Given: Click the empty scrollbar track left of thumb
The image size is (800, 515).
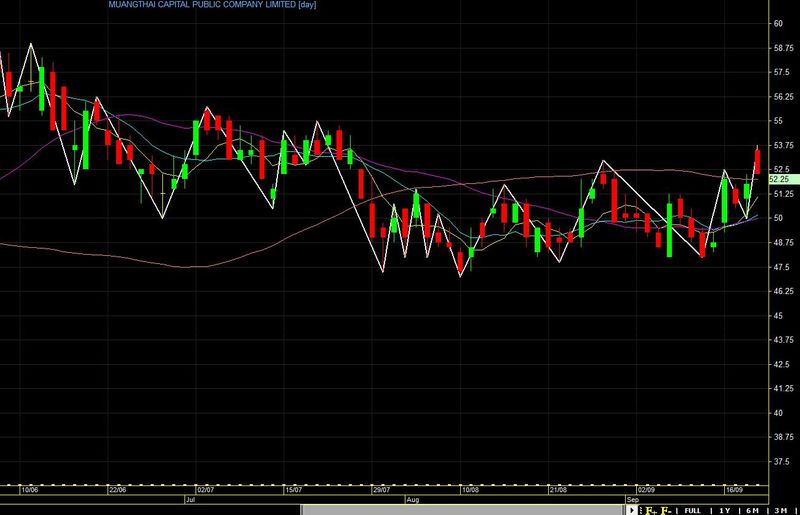Looking at the screenshot, I should click(x=151, y=510).
